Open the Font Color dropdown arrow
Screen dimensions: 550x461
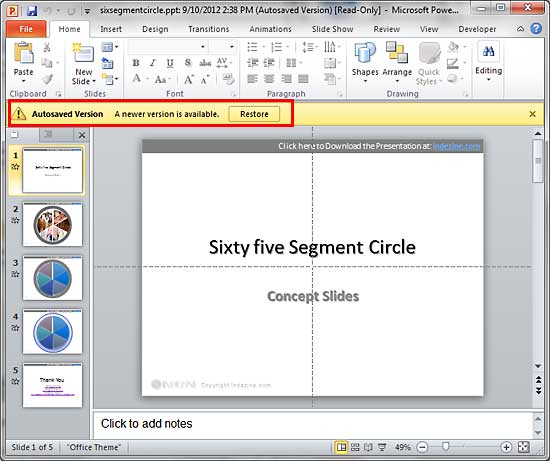[x=148, y=79]
